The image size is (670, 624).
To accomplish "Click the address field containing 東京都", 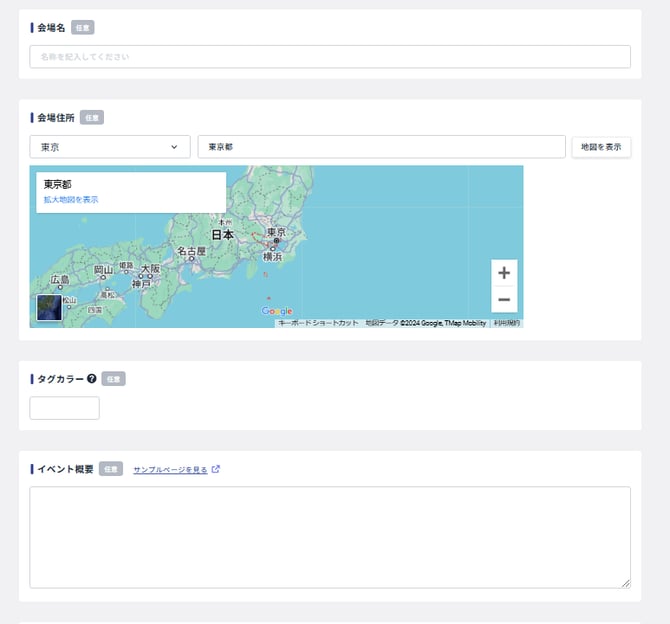I will 381,147.
